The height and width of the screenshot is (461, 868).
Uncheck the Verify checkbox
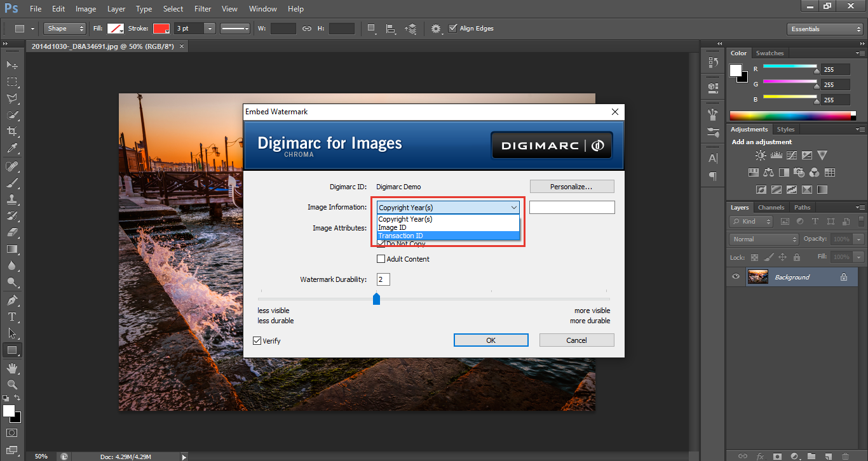click(x=257, y=341)
